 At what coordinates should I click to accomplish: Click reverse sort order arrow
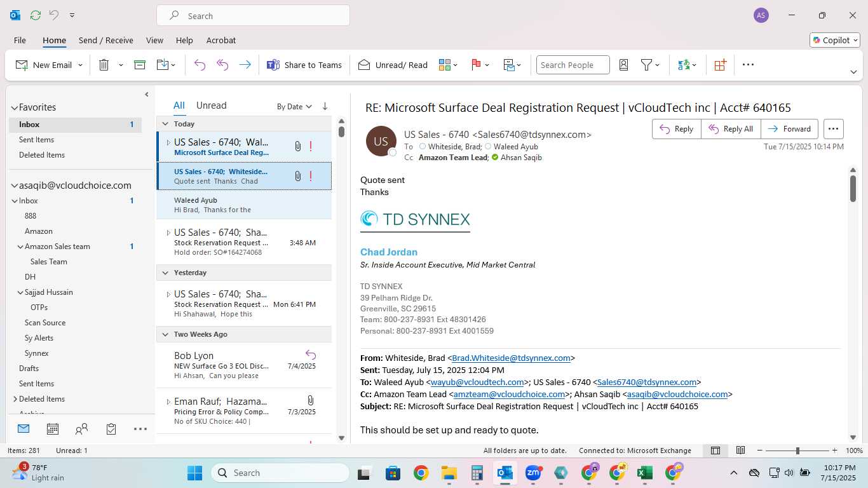tap(325, 106)
